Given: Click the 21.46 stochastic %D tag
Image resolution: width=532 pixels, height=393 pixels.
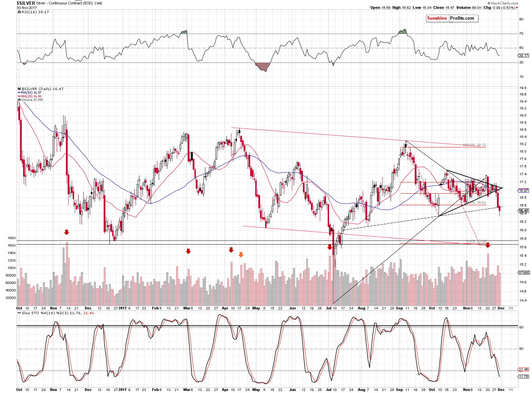Looking at the screenshot, I should [524, 370].
